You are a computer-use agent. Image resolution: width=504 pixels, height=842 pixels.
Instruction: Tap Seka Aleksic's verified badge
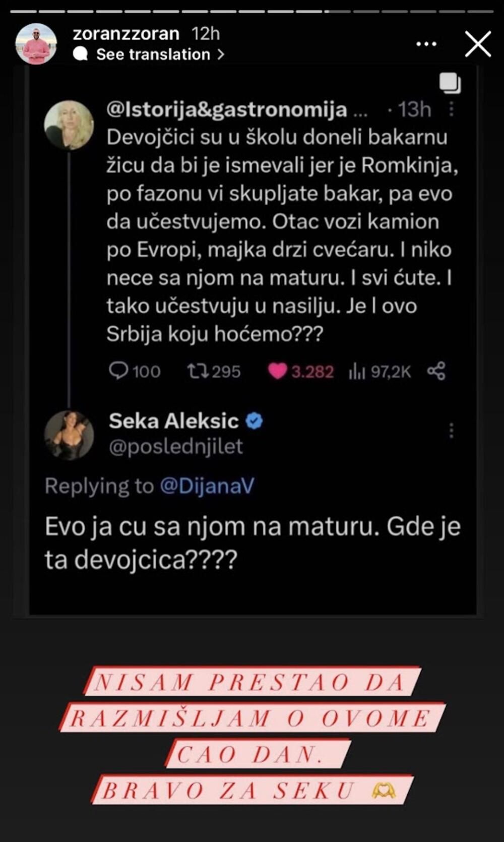click(x=255, y=419)
